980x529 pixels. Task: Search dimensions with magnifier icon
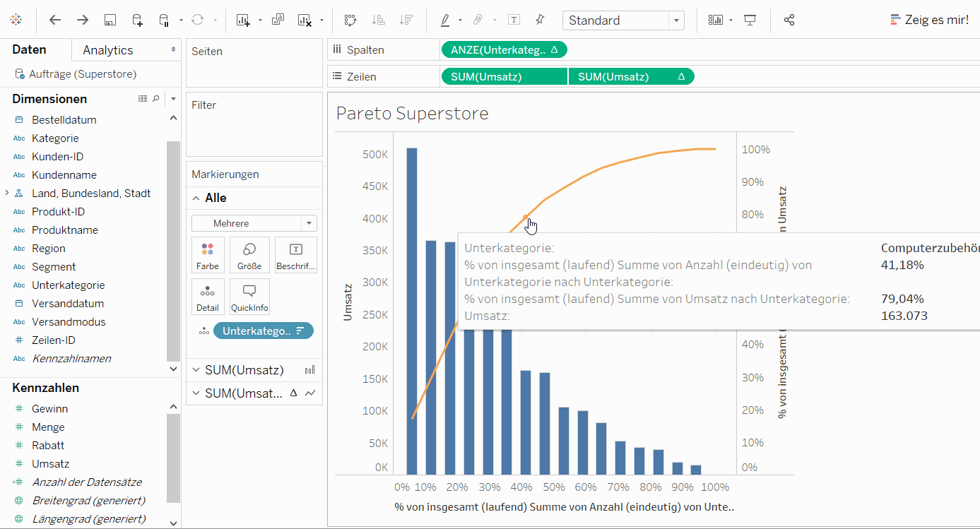coord(156,99)
